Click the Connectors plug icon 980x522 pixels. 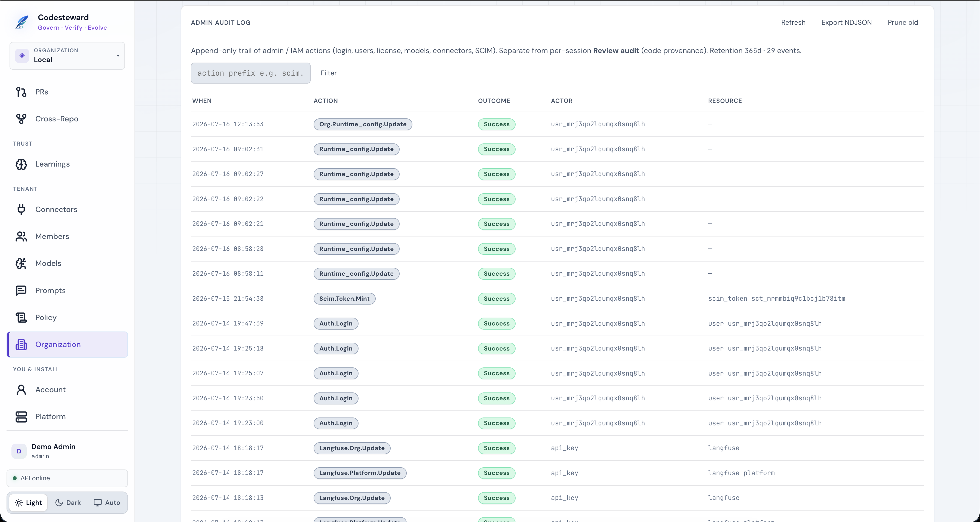pyautogui.click(x=21, y=210)
